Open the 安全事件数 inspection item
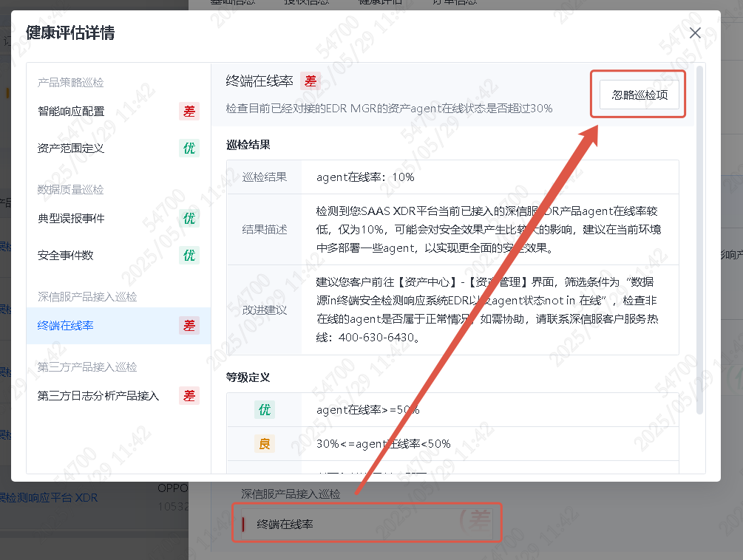The image size is (743, 560). click(66, 256)
